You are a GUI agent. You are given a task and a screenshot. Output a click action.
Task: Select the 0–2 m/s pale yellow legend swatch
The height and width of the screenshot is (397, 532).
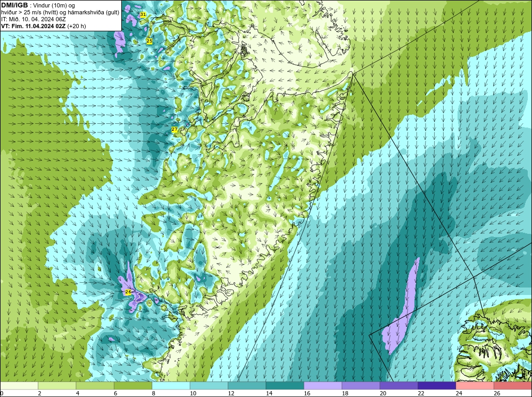[x=19, y=385]
